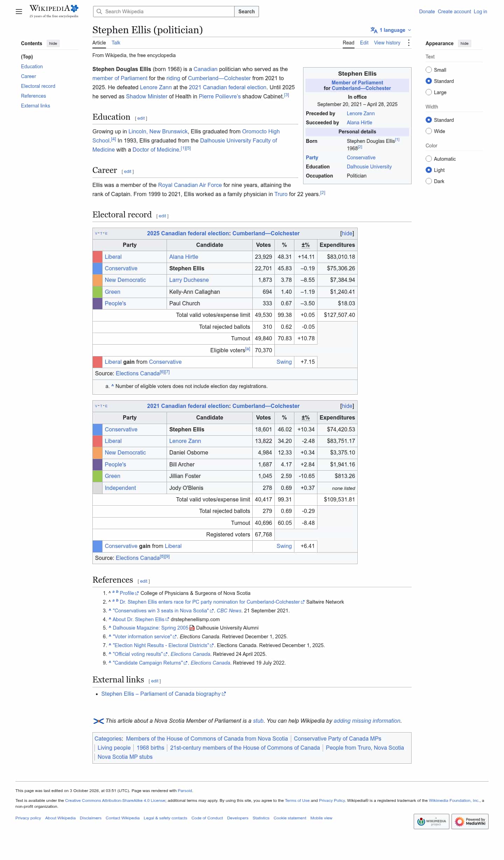Open the vertical three-dot tools menu

tap(408, 43)
